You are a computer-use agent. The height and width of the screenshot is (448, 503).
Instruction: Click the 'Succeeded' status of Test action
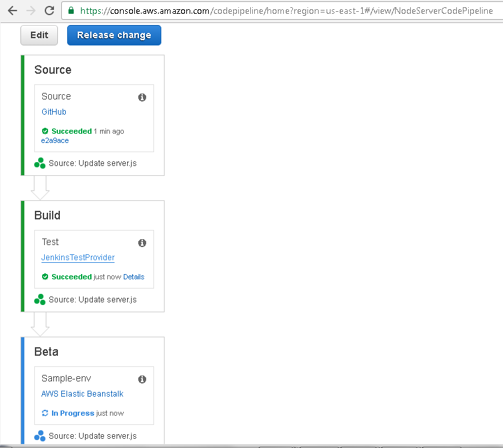tap(72, 277)
